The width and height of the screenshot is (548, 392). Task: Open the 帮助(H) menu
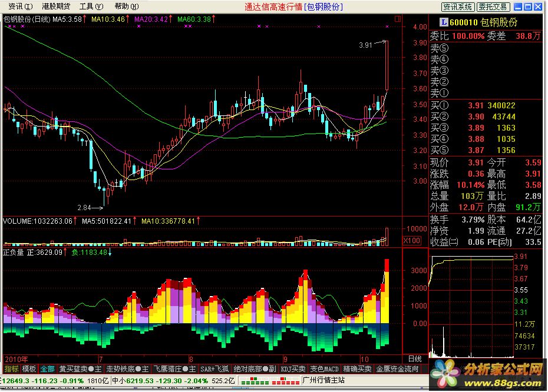(x=127, y=6)
